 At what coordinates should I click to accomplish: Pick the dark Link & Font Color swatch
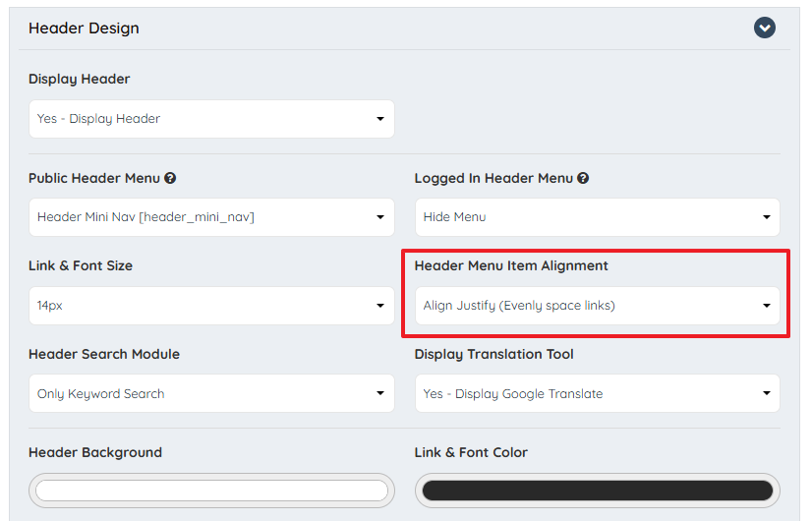597,491
